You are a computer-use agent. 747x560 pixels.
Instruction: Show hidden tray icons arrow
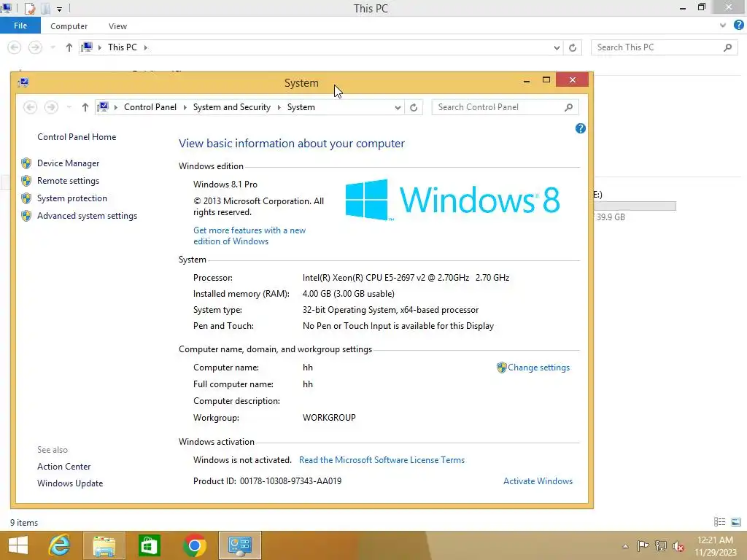(625, 546)
